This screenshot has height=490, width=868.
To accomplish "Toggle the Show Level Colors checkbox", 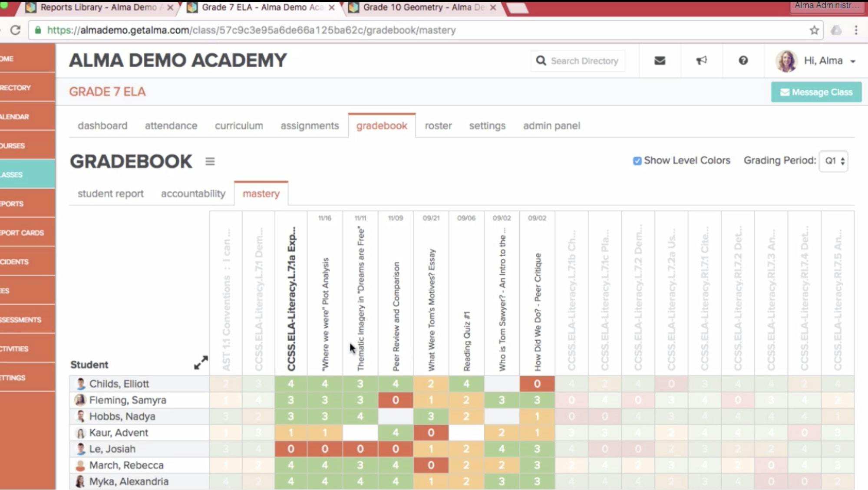I will 637,161.
